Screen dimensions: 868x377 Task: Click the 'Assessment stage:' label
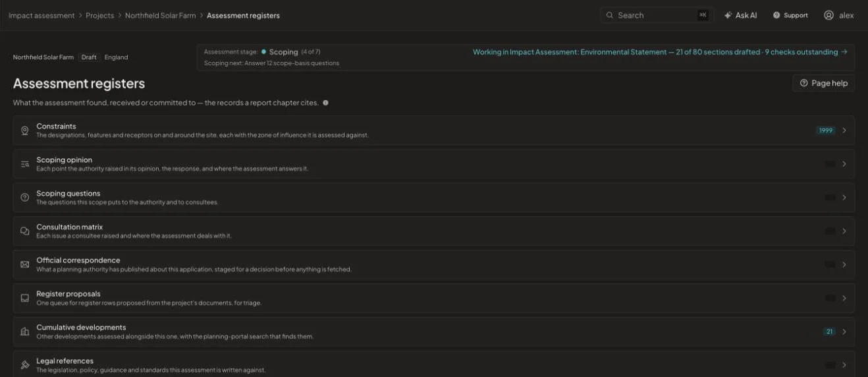coord(231,52)
